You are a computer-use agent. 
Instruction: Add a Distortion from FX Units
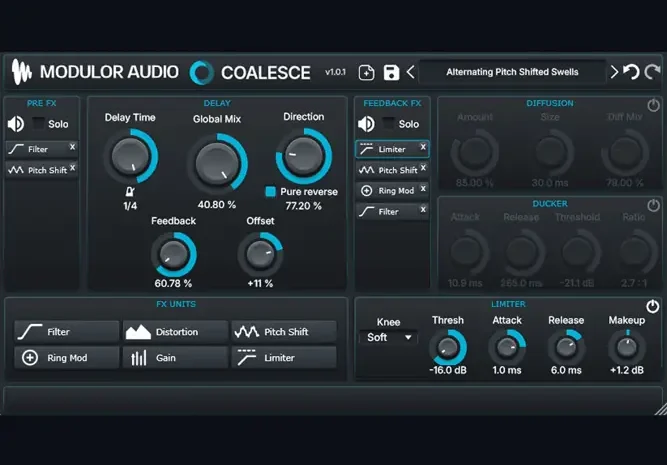[x=175, y=332]
